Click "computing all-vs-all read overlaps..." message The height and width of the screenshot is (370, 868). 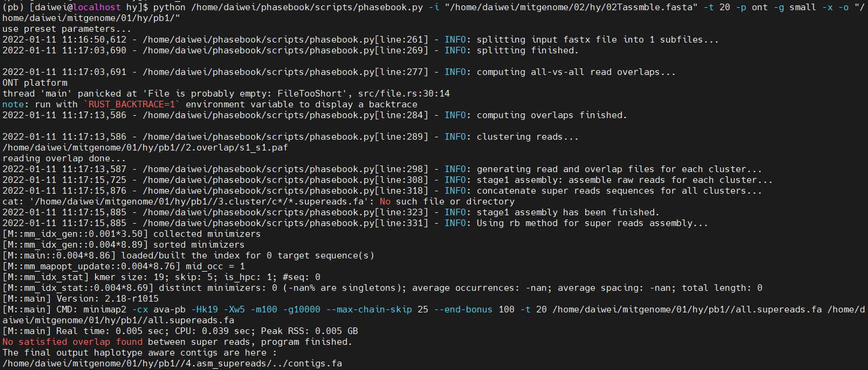(x=576, y=72)
